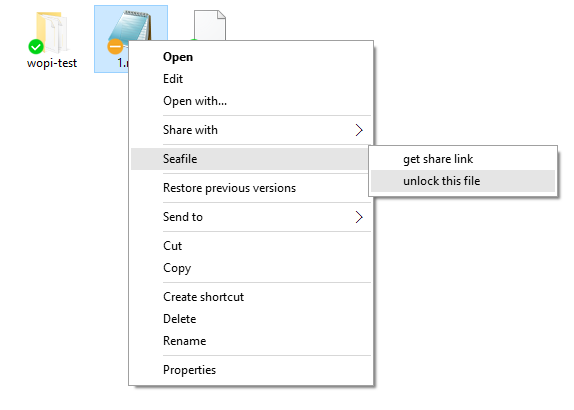
Task: Expand the Share with submenu arrow
Action: click(359, 130)
